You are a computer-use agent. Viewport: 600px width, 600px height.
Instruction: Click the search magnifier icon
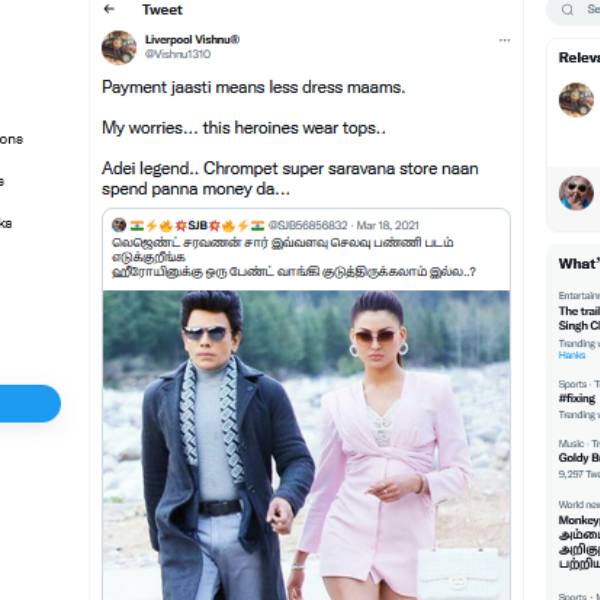(x=568, y=10)
